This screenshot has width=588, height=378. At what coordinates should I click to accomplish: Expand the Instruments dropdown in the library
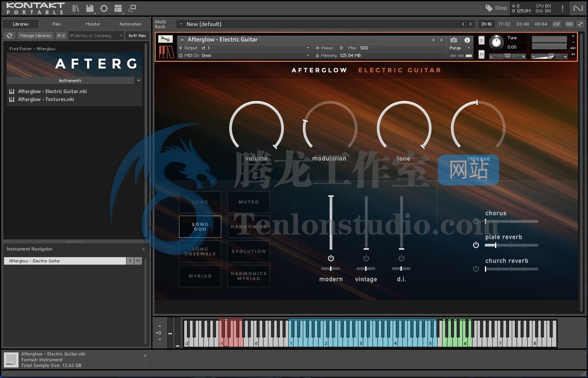138,81
